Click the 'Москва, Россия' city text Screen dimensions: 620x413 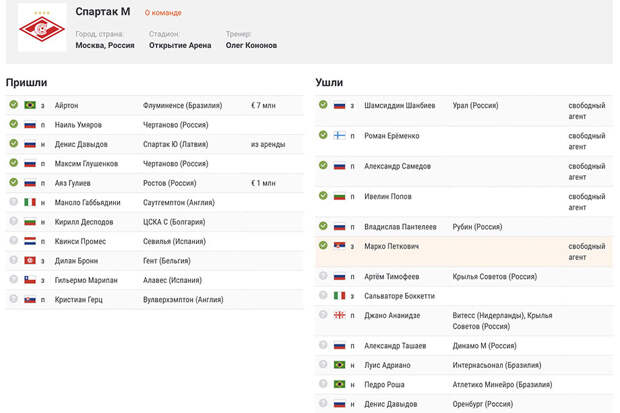105,45
